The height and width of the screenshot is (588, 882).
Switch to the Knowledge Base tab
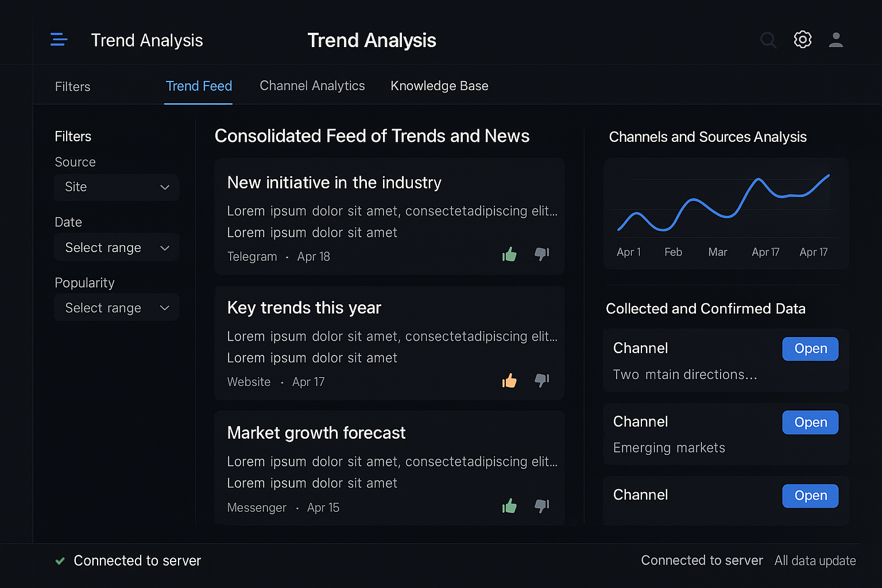(x=439, y=86)
